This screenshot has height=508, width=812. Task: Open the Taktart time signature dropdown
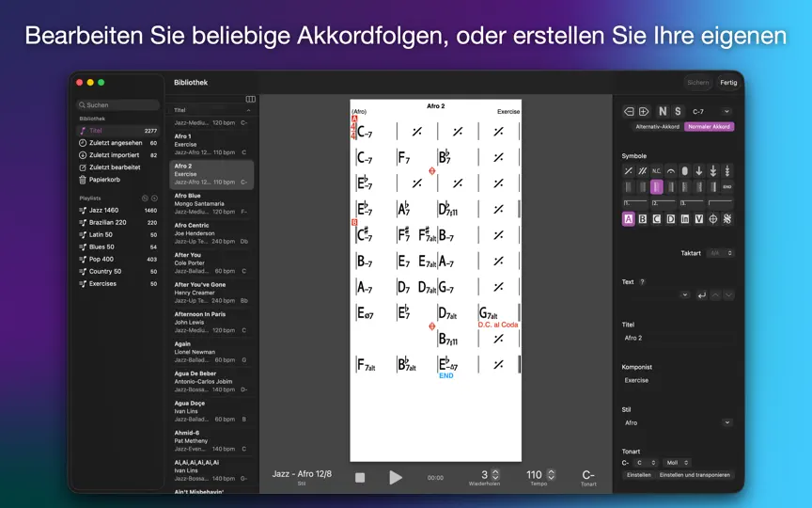(x=720, y=253)
